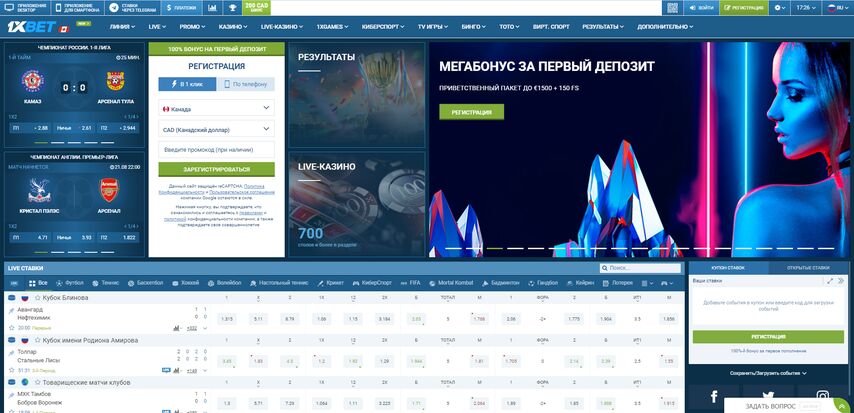Favorite the Кубок Блинова league star
This screenshot has width=854, height=413.
38,298
